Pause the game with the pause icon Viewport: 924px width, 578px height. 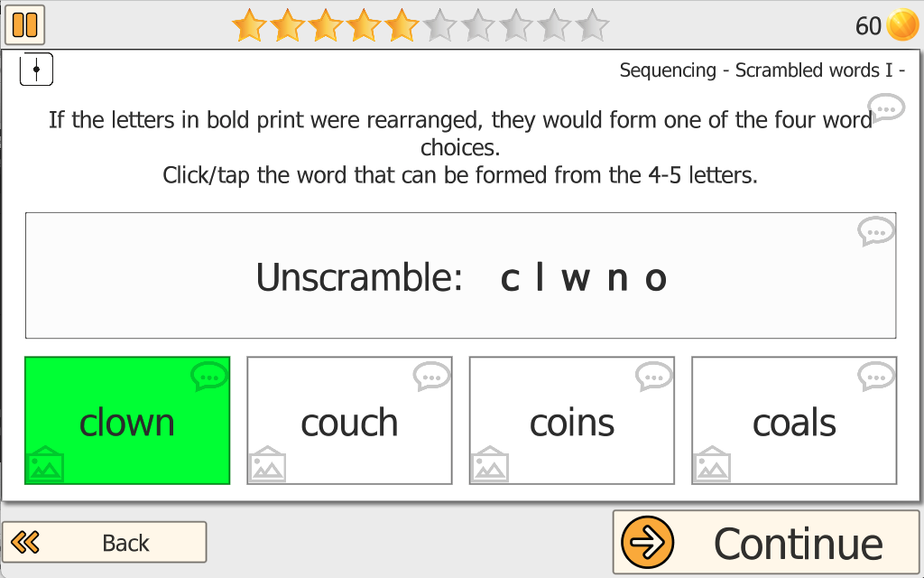tap(24, 24)
